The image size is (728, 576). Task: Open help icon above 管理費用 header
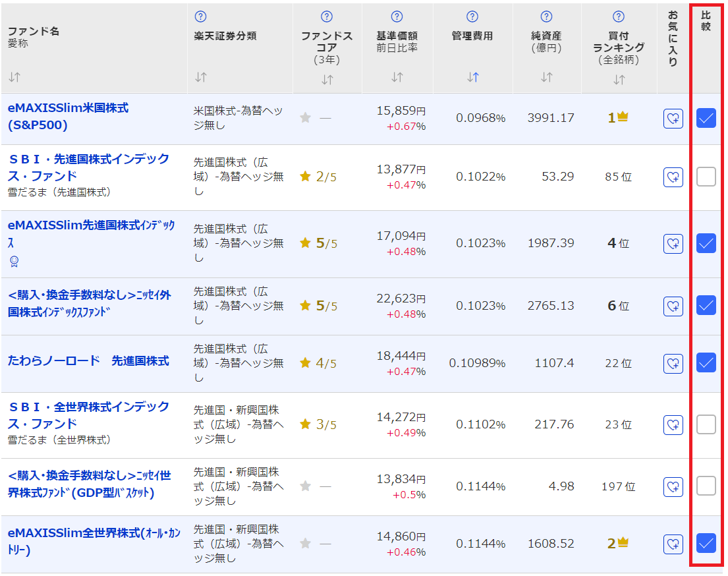point(472,16)
